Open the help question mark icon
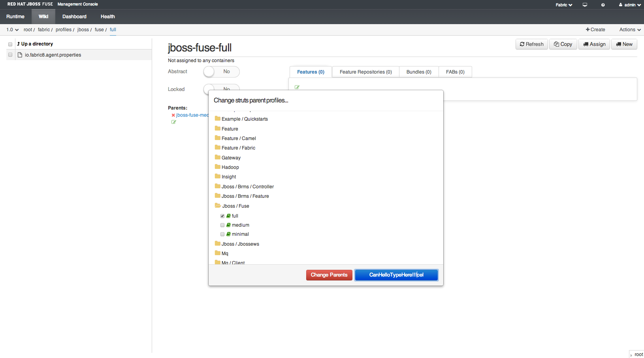 pyautogui.click(x=603, y=5)
